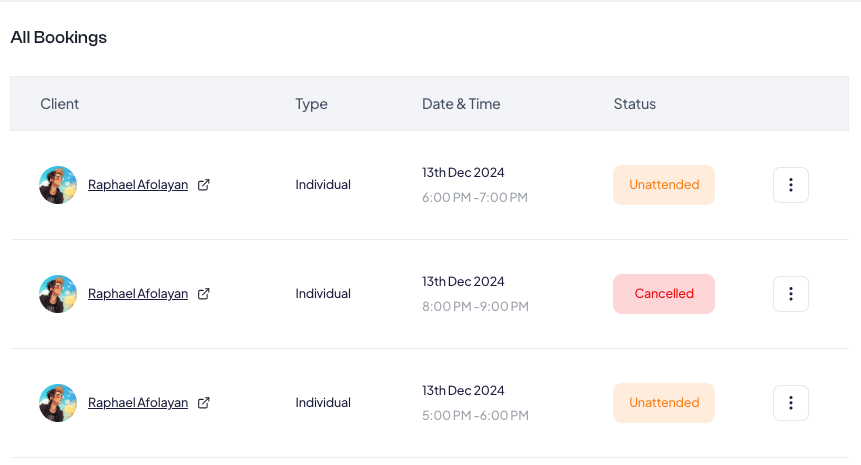Click Raphael Afolayan avatar in Cancelled row
The width and height of the screenshot is (861, 465).
(58, 294)
